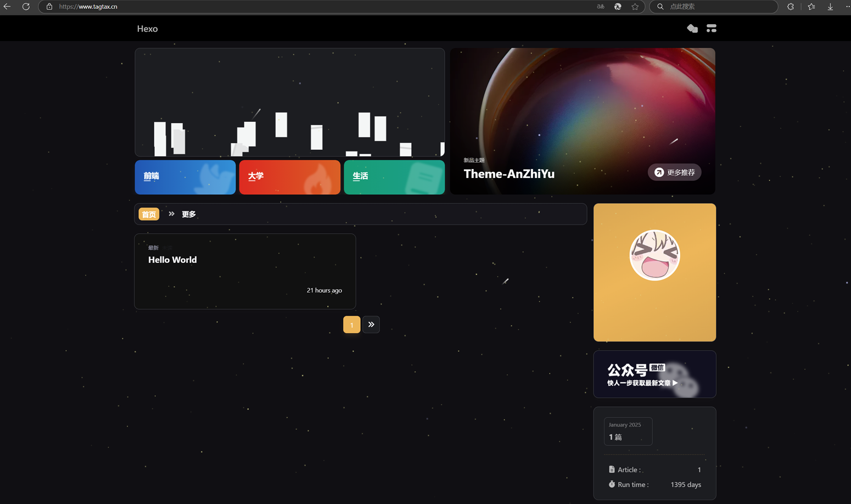Open the browser extensions puzzle icon
This screenshot has height=504, width=851.
[x=791, y=7]
